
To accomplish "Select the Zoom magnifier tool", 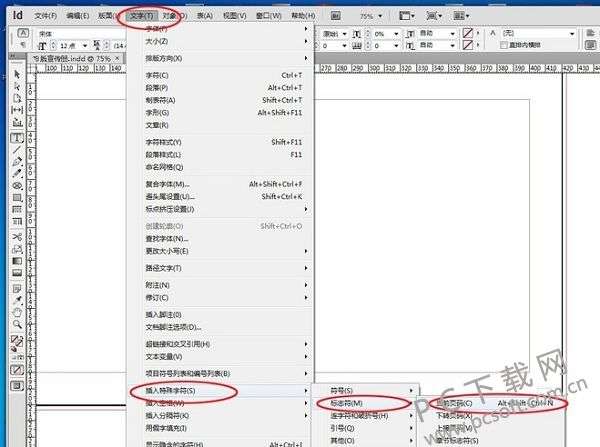I will coord(17,325).
